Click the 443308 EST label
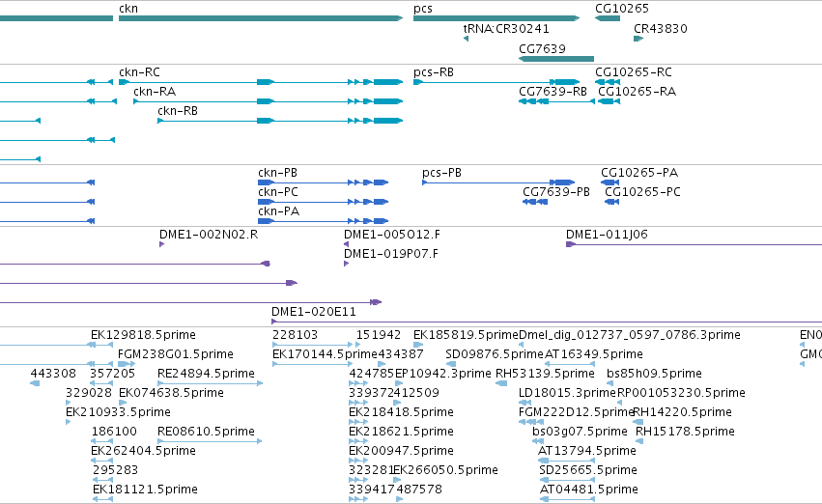 53,373
